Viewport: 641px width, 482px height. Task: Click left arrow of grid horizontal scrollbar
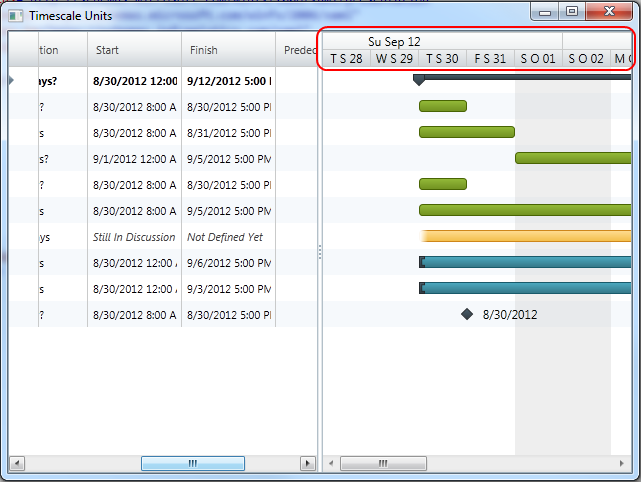pos(17,463)
